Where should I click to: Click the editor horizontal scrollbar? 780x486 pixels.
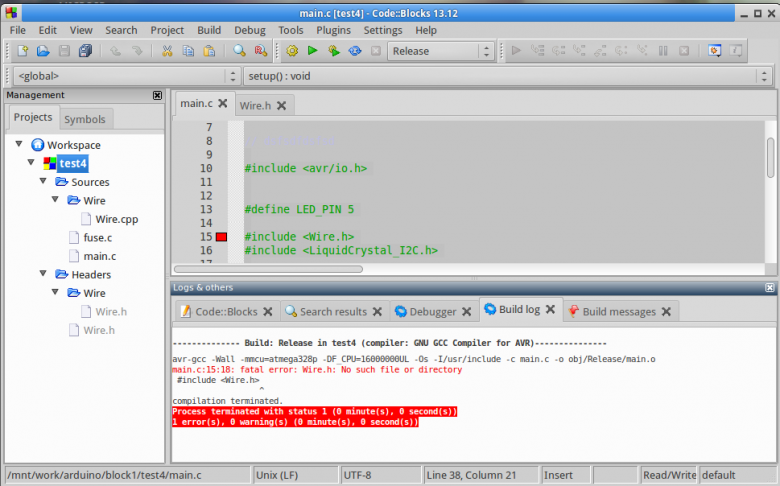(268, 269)
